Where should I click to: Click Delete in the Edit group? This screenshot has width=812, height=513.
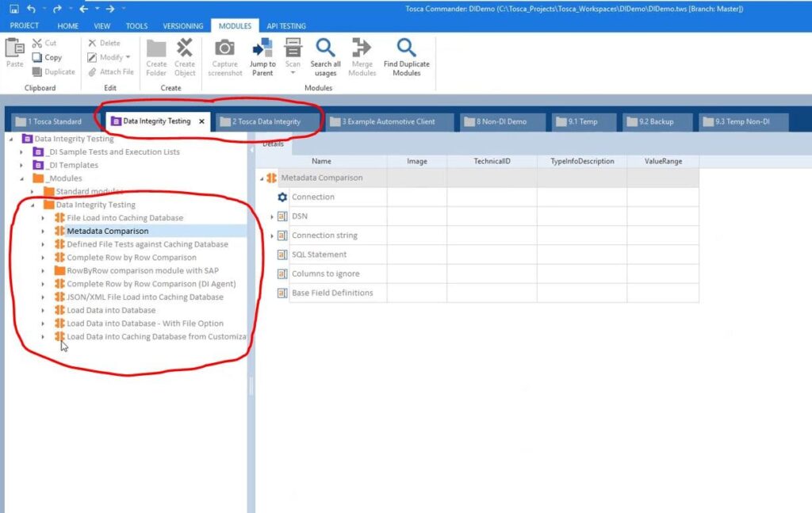pyautogui.click(x=104, y=43)
